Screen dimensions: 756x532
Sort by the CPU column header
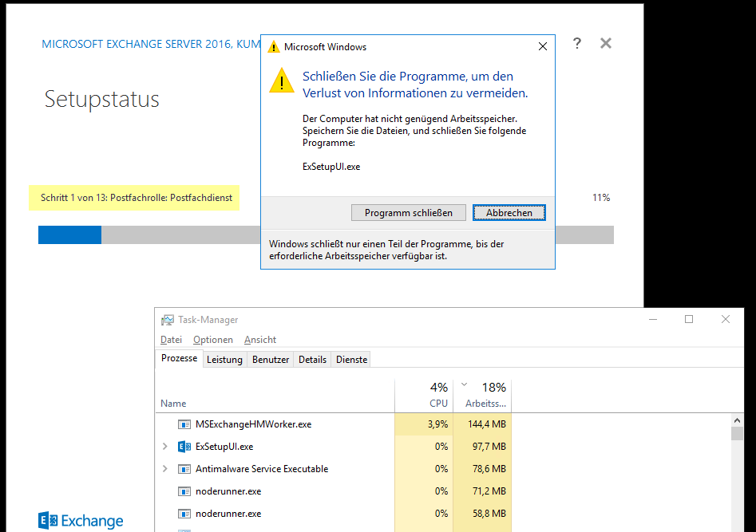click(424, 396)
